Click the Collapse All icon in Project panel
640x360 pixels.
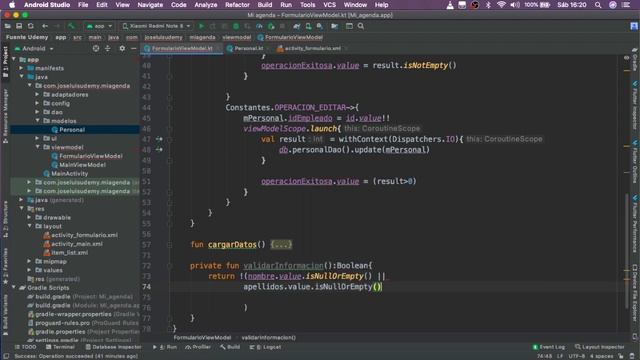click(108, 49)
